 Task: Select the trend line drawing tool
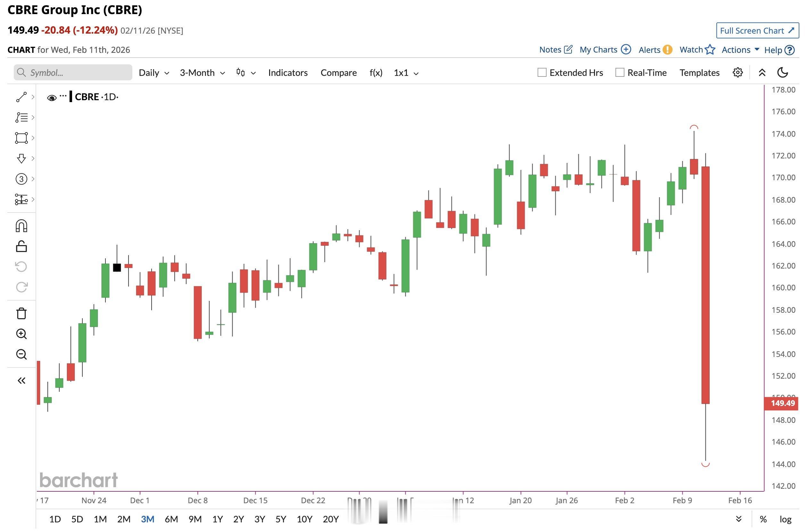[21, 97]
